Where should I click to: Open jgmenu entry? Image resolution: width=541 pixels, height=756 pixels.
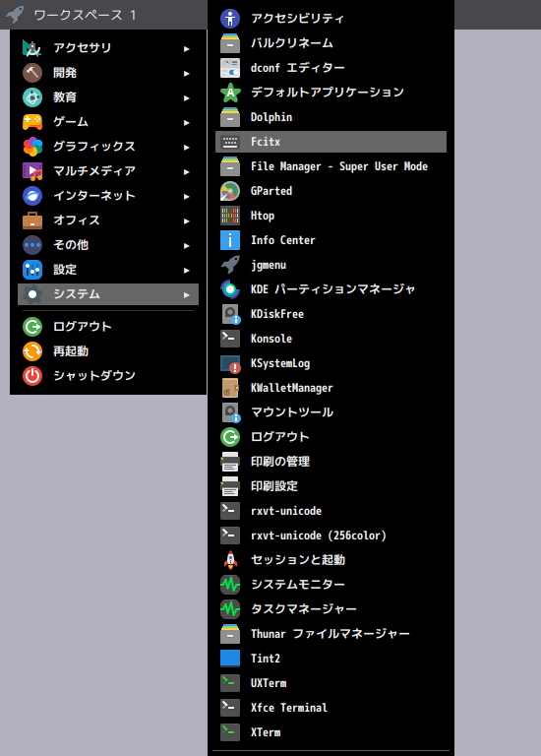(x=331, y=265)
